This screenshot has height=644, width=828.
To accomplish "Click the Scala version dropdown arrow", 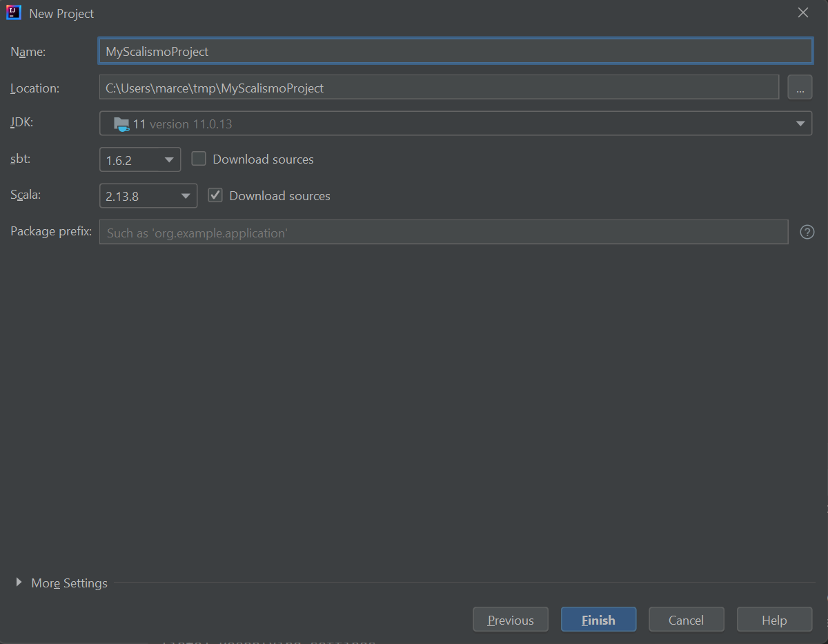I will (186, 195).
